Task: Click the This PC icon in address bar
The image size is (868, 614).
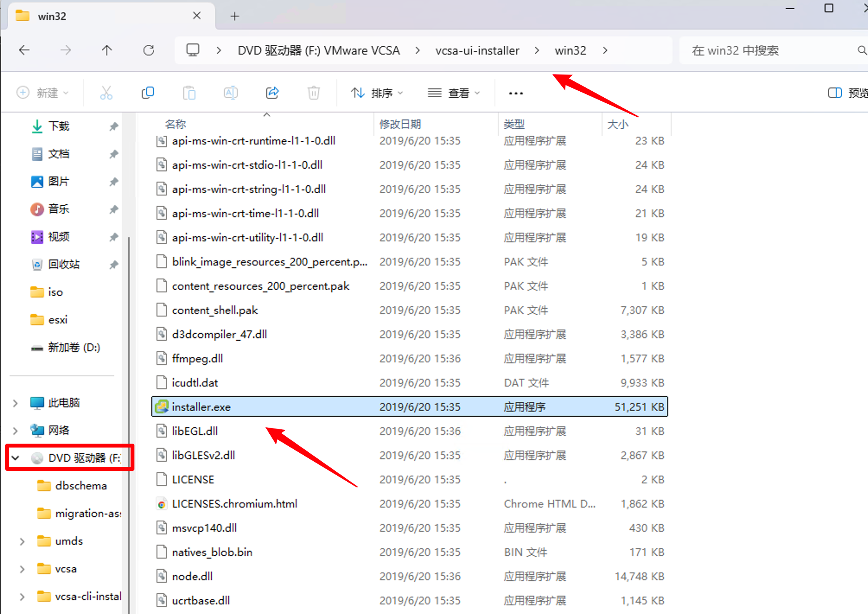Action: click(193, 50)
